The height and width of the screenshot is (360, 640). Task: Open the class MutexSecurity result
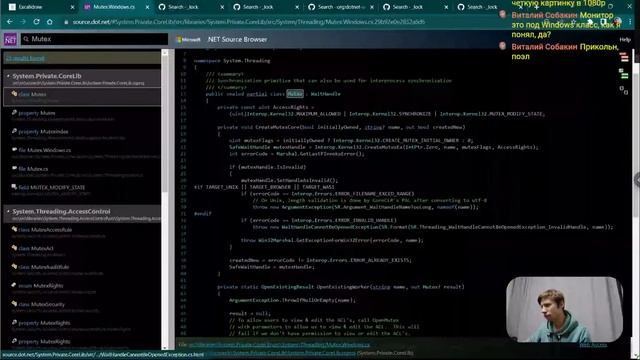pos(82,307)
